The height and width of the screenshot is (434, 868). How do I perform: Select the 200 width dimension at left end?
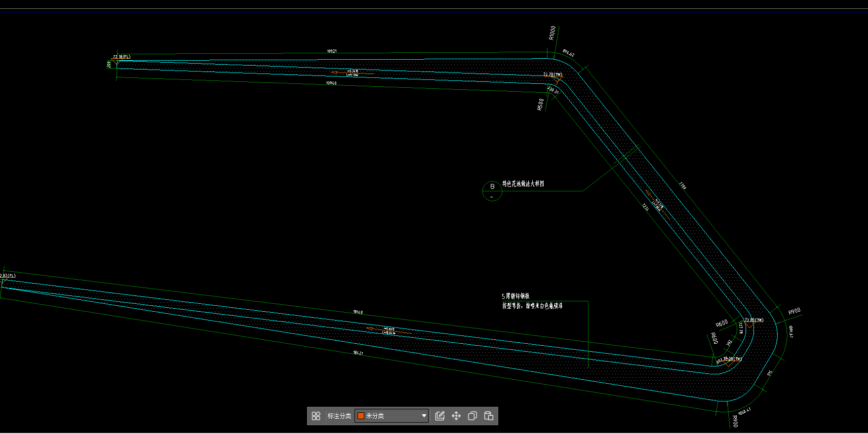click(x=109, y=64)
